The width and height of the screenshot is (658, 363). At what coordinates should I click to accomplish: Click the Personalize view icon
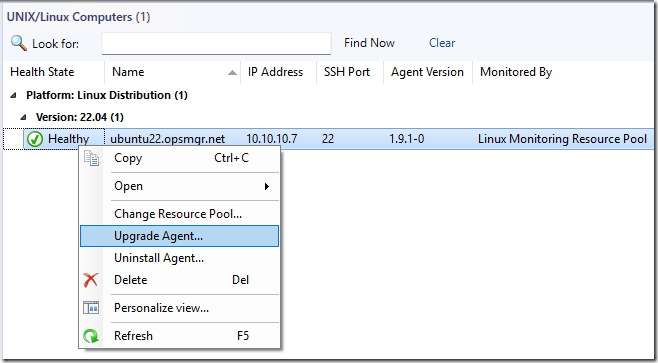tap(91, 308)
